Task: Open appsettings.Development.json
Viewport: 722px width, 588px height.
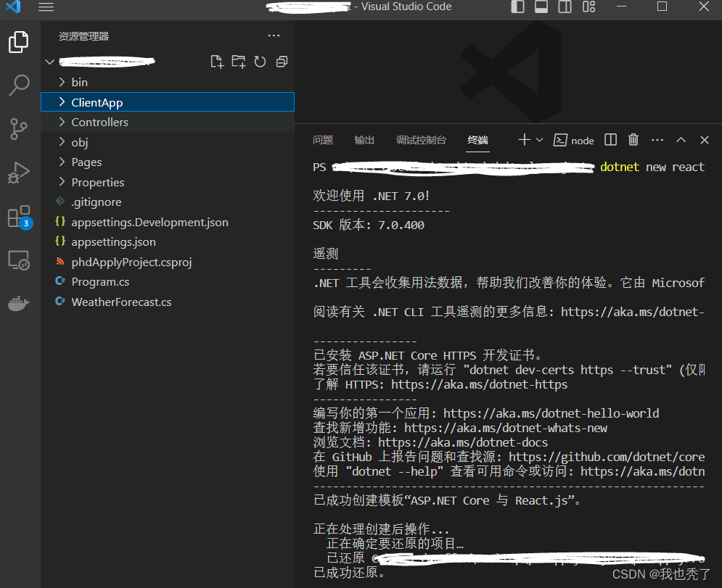Action: click(168, 223)
